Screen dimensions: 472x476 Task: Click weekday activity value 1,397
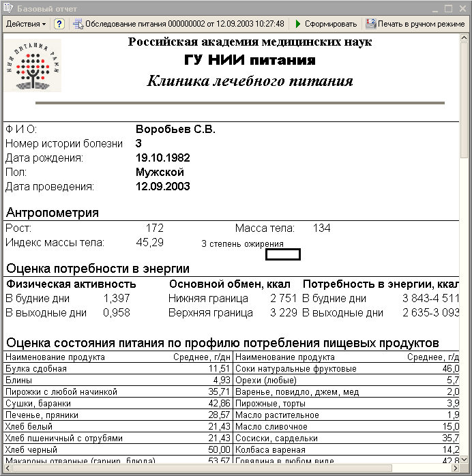117,299
